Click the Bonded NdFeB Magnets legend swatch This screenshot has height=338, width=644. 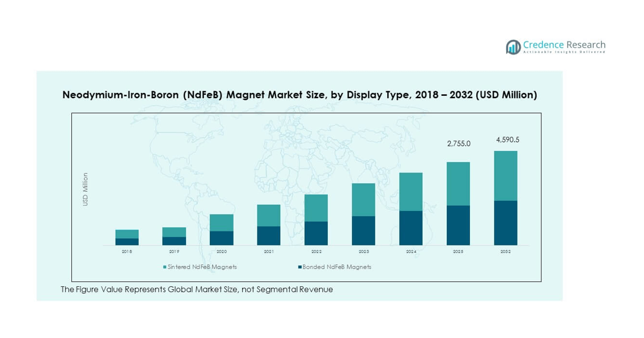299,267
